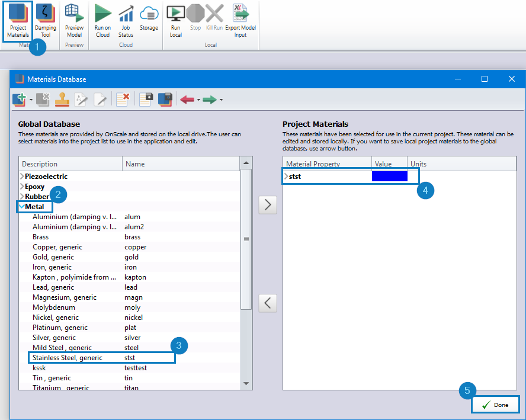This screenshot has width=526, height=420.
Task: Select Silver, generic material
Action: [x=130, y=338]
